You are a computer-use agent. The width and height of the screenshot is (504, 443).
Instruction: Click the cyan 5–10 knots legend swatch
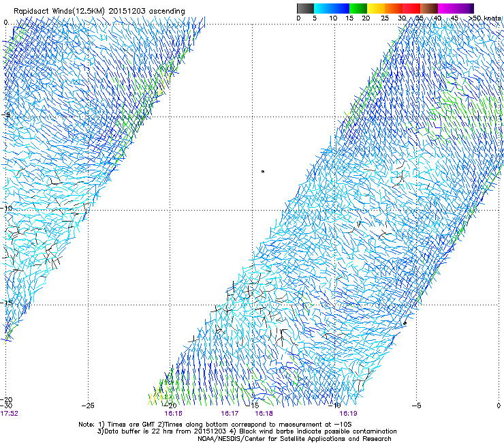[x=323, y=8]
